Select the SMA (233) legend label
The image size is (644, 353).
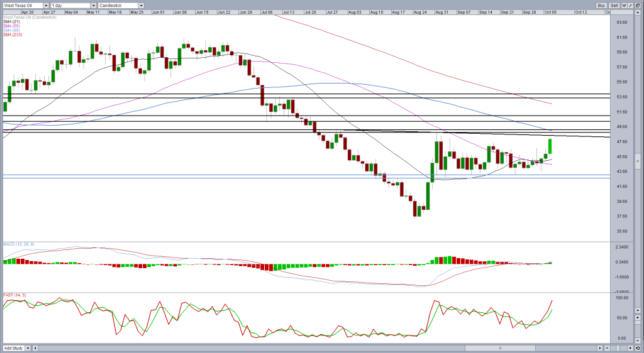[13, 35]
